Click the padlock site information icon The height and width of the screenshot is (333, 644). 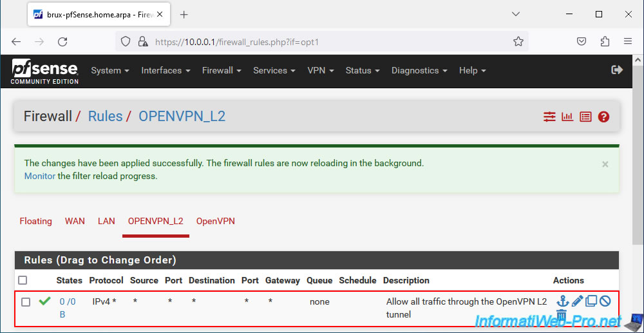click(x=142, y=41)
